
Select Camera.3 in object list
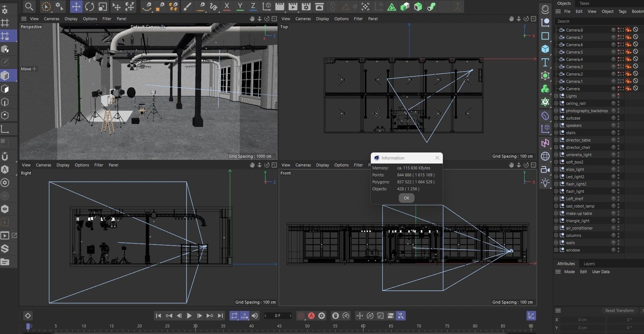(574, 67)
